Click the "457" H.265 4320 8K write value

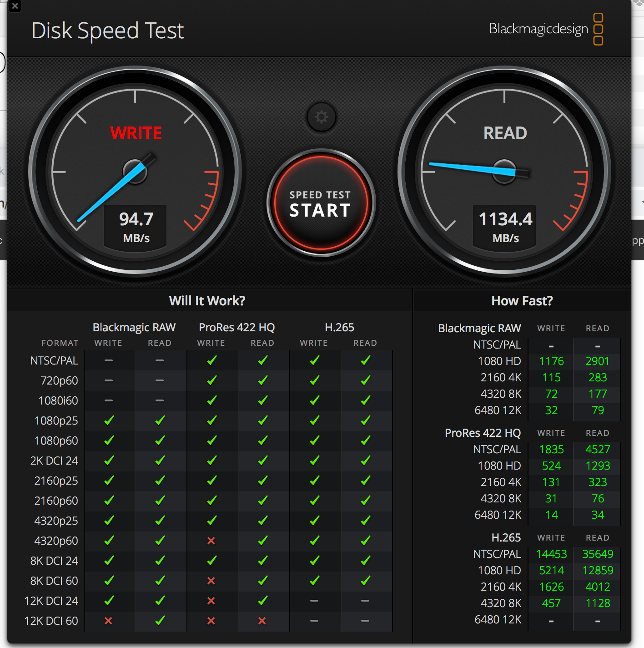(x=551, y=603)
